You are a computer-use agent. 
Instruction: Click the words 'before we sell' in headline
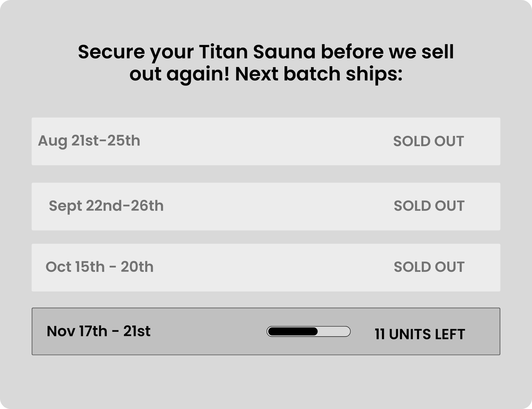tap(387, 52)
